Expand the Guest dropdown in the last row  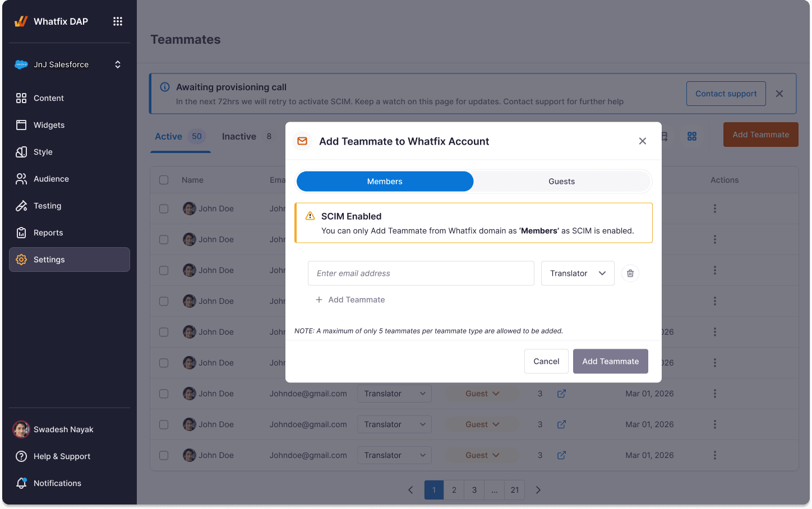tap(482, 455)
